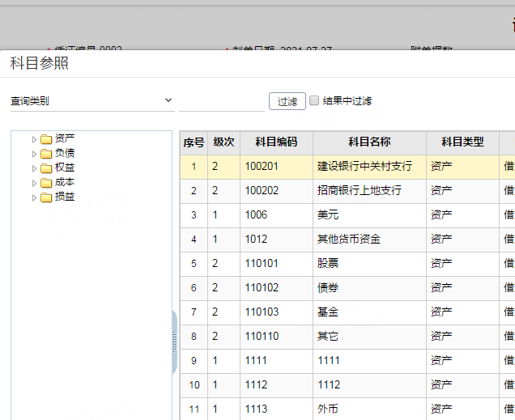Click 损益 tree label
The height and width of the screenshot is (420, 515).
(x=65, y=197)
